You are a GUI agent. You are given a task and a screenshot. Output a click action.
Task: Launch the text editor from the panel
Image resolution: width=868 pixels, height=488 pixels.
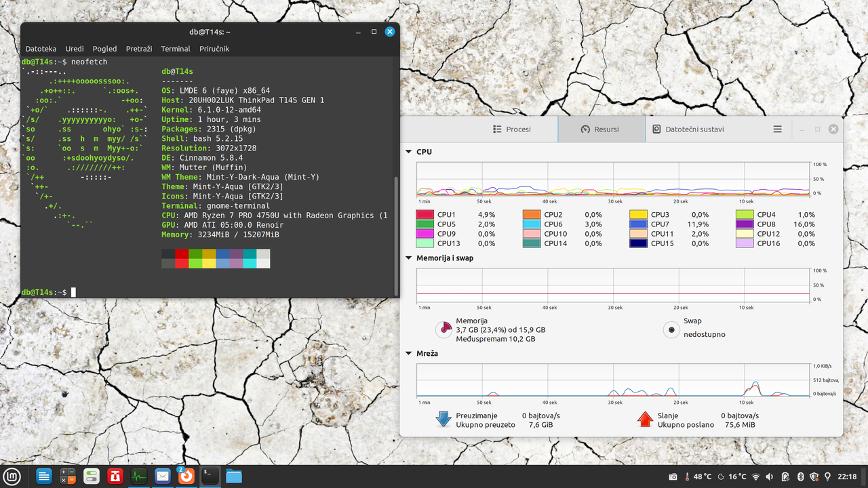44,476
